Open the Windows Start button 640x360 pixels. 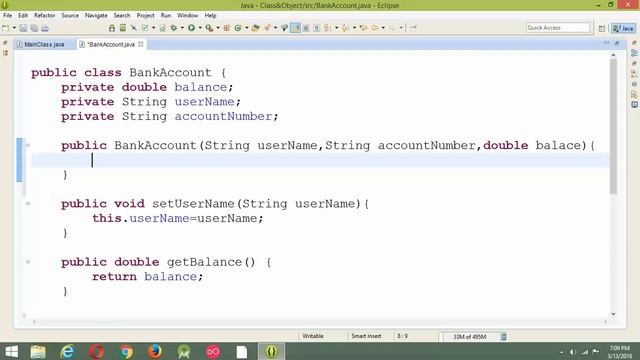coord(11,351)
